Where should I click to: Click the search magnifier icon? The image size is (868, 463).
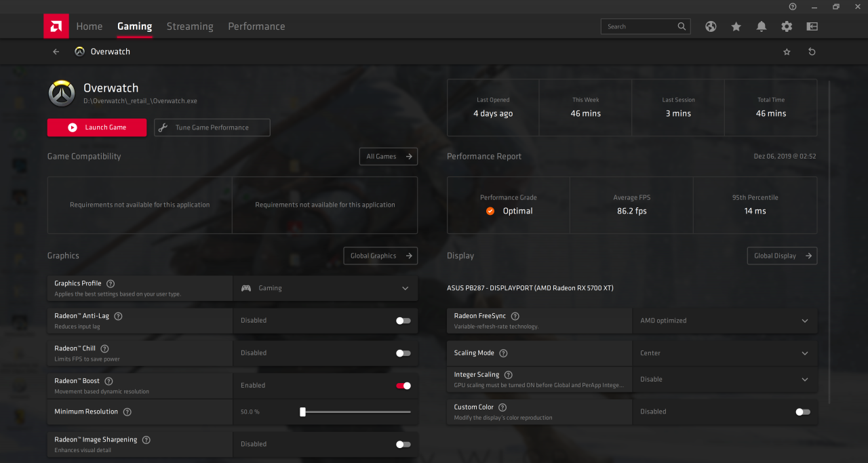682,26
